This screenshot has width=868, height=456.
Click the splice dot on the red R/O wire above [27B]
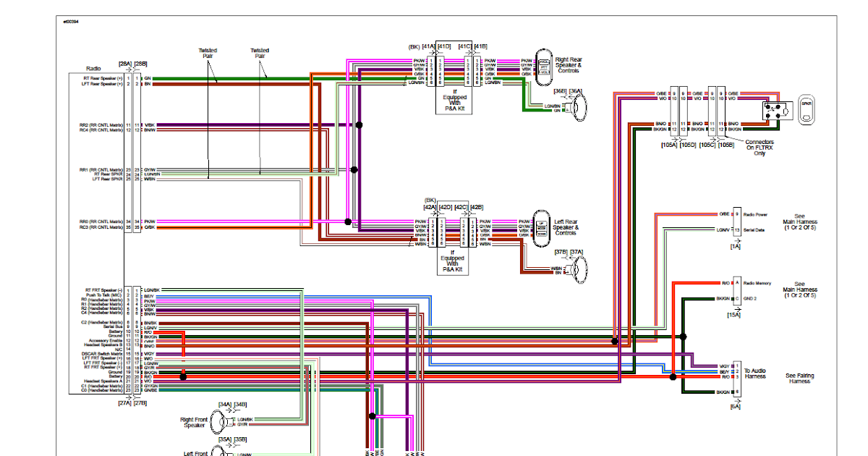183,376
